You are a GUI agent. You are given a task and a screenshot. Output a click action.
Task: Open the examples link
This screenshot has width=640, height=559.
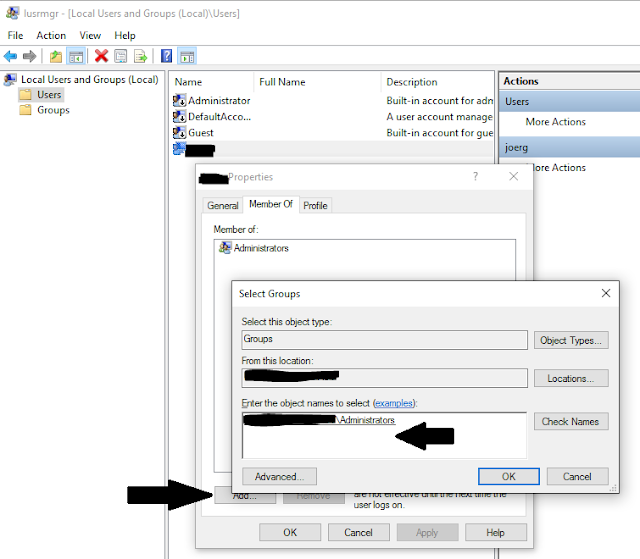(394, 403)
